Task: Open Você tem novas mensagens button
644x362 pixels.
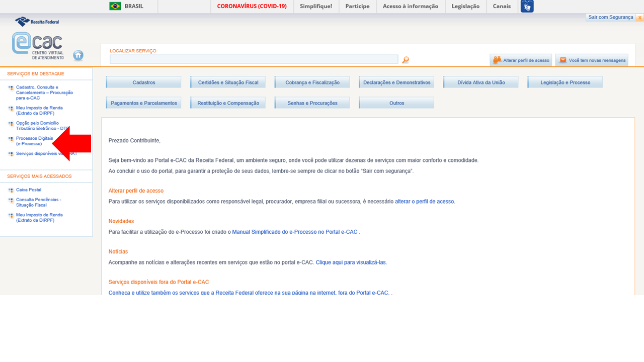Action: 592,60
